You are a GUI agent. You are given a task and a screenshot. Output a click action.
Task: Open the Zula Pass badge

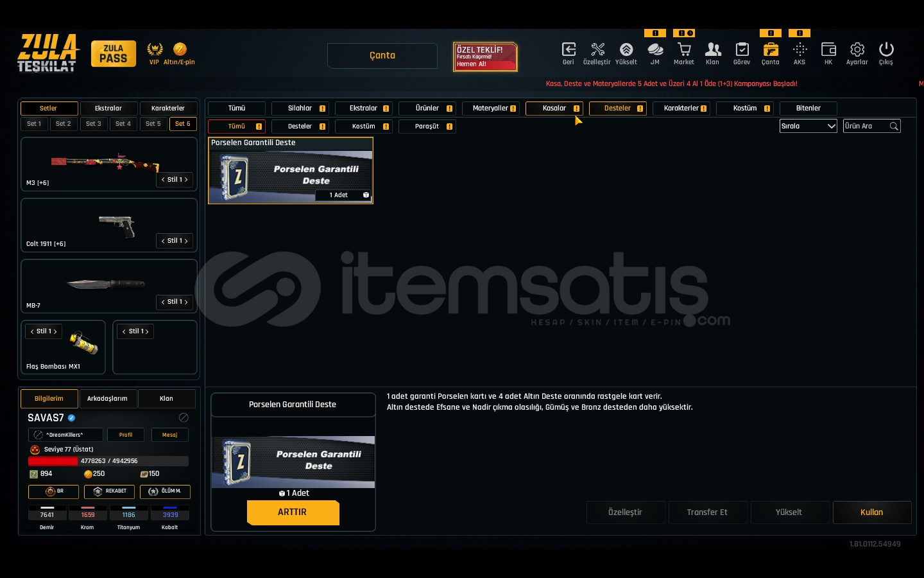coord(114,54)
